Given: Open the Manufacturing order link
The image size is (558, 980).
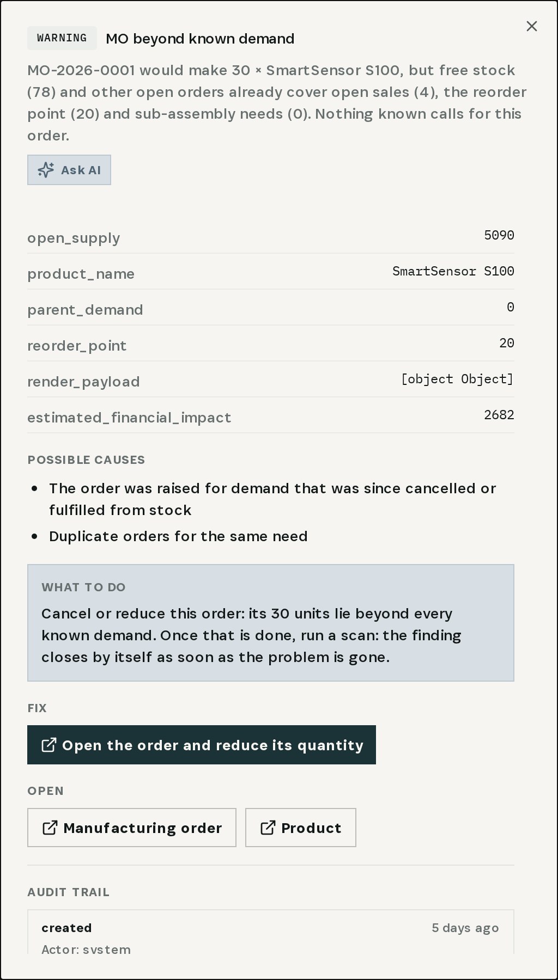Looking at the screenshot, I should [x=132, y=828].
